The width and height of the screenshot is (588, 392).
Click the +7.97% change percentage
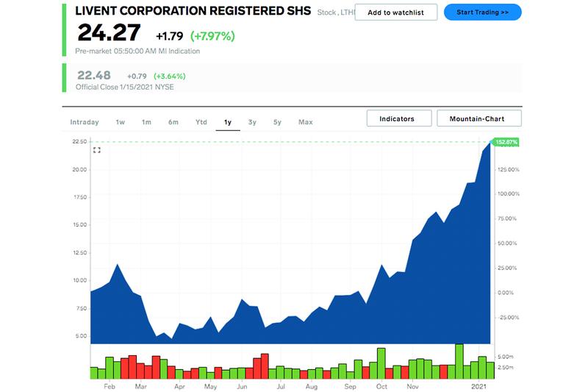pos(212,36)
